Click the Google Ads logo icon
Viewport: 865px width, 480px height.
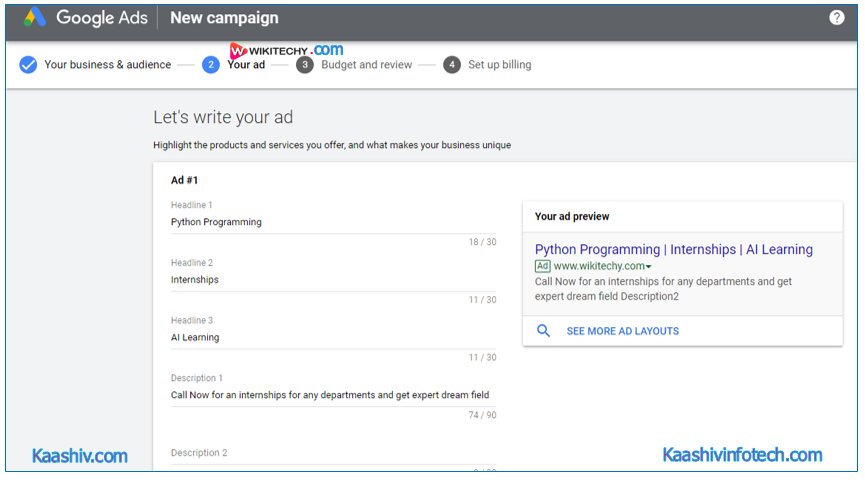click(35, 17)
